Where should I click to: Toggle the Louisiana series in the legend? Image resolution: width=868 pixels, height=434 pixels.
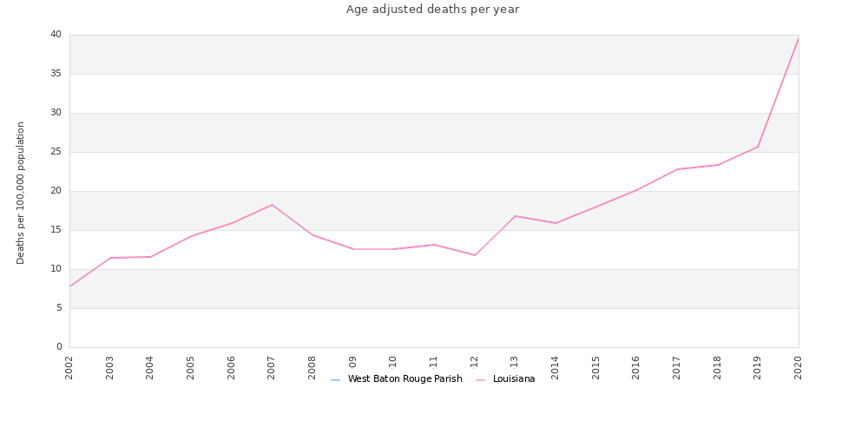(505, 379)
